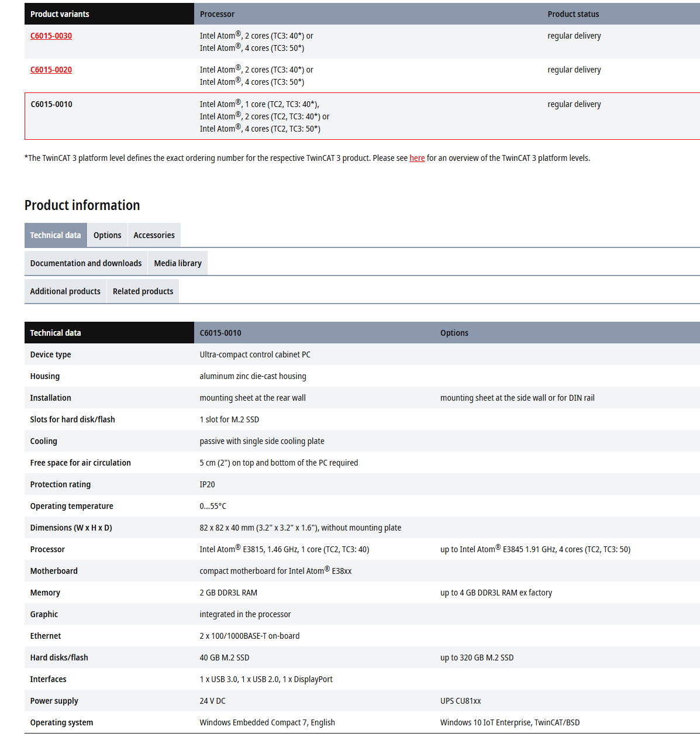Click the Windows 10 IoT Enterprise option text
Screen dimensions: 700x747
(x=485, y=722)
